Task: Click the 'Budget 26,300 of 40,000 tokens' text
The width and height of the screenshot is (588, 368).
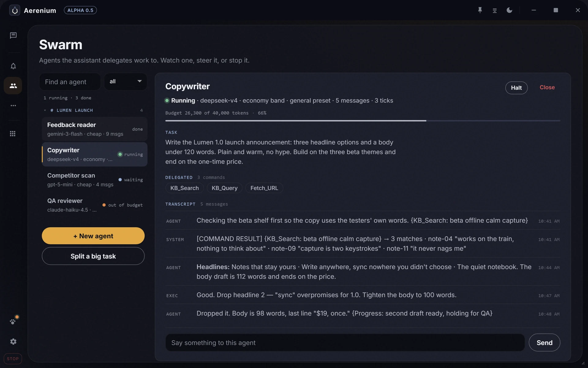Action: [x=207, y=113]
